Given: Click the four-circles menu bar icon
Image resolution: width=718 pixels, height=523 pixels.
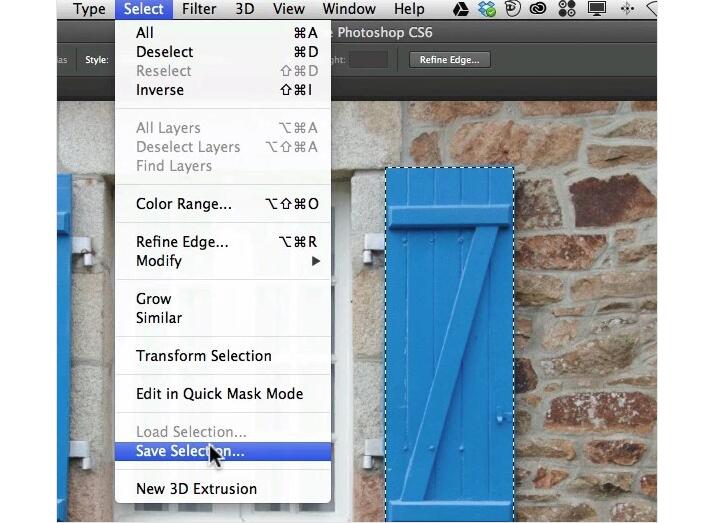Looking at the screenshot, I should pos(567,9).
